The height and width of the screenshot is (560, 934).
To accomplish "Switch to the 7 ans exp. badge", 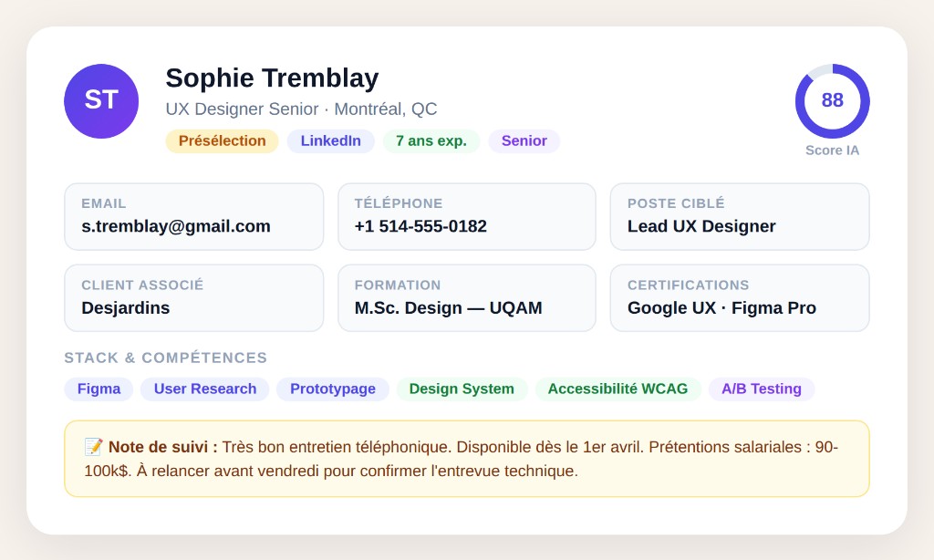I will pos(431,141).
